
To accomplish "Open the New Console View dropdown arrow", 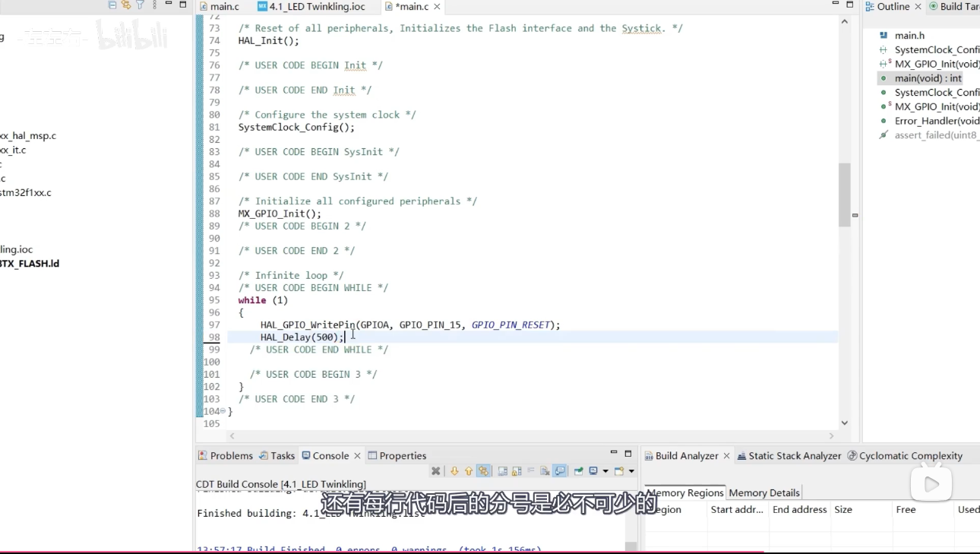I will [631, 471].
